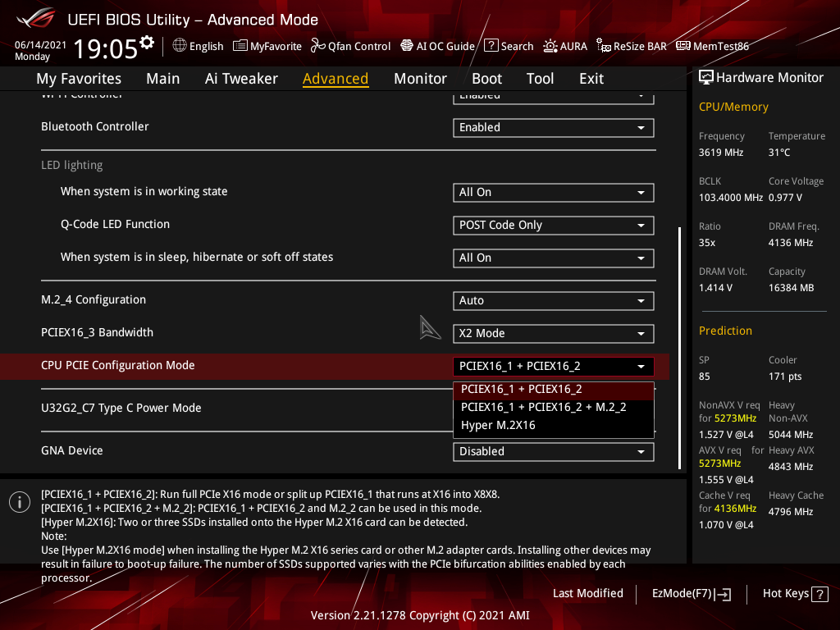
Task: Go to the Boot tab
Action: click(486, 79)
